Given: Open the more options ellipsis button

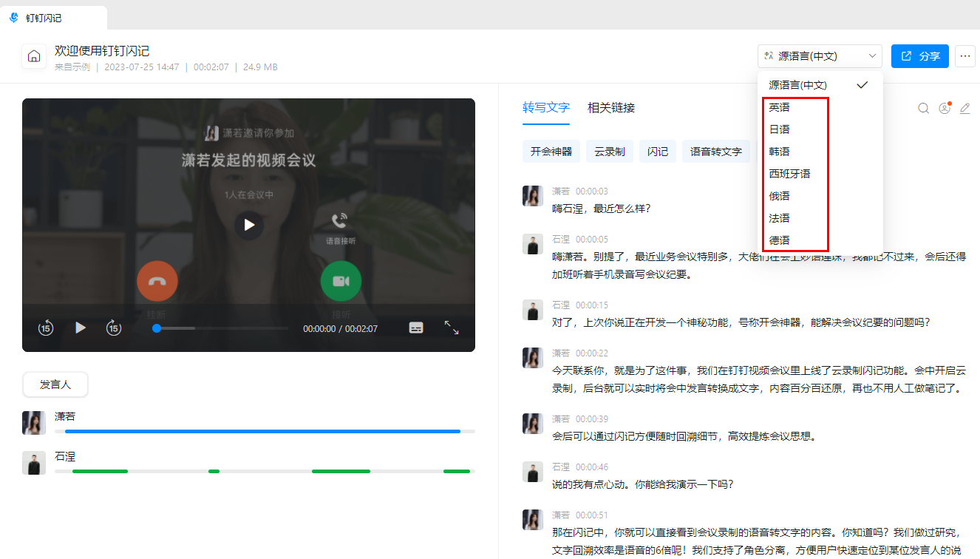Looking at the screenshot, I should pyautogui.click(x=965, y=56).
